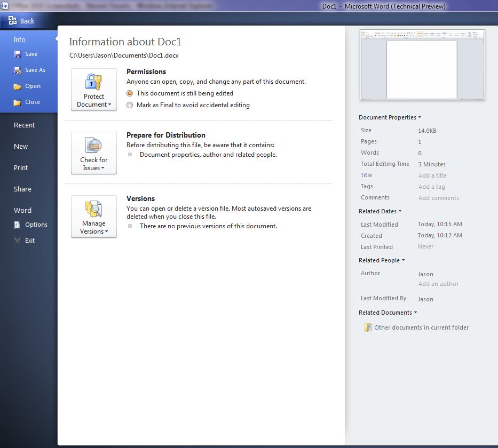
Task: Click the Check for Issues icon
Action: pos(93,146)
